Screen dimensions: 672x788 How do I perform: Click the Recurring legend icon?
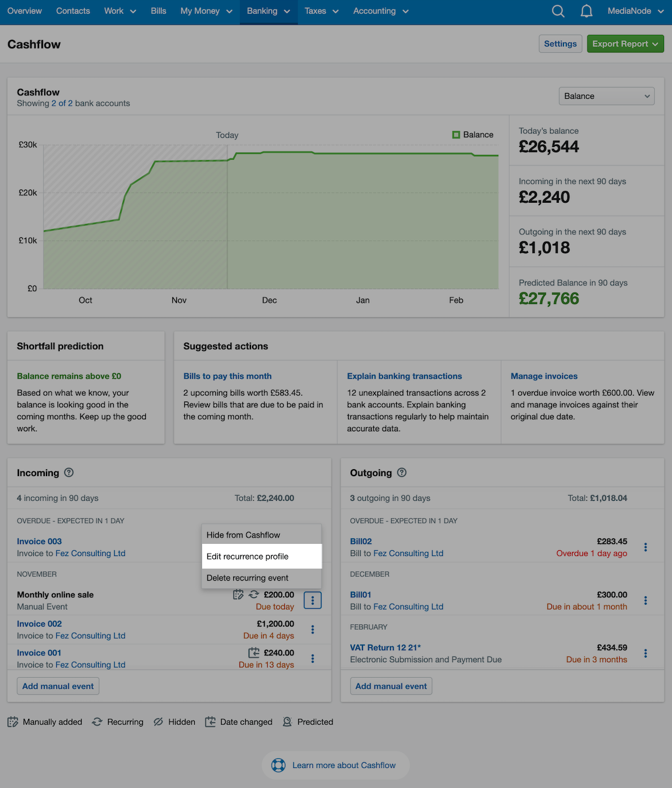coord(97,722)
